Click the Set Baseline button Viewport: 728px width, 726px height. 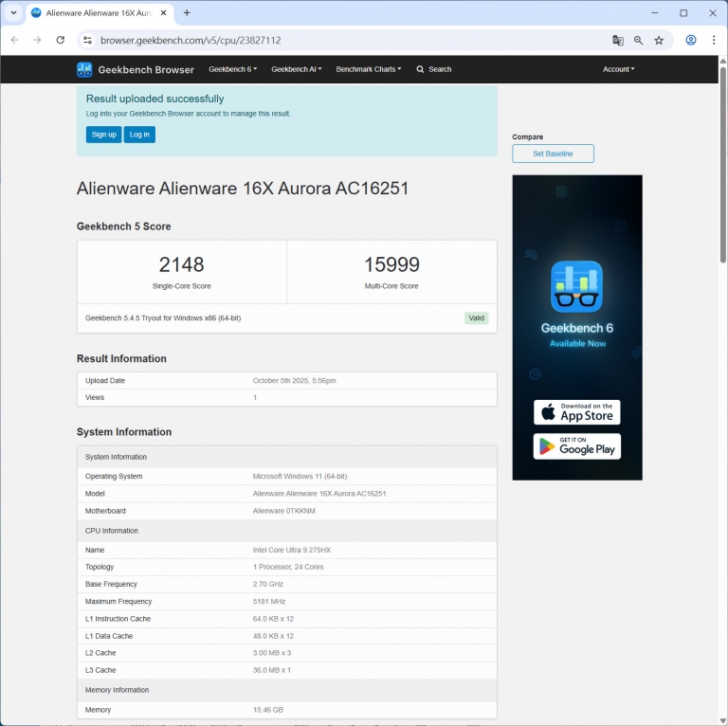553,154
